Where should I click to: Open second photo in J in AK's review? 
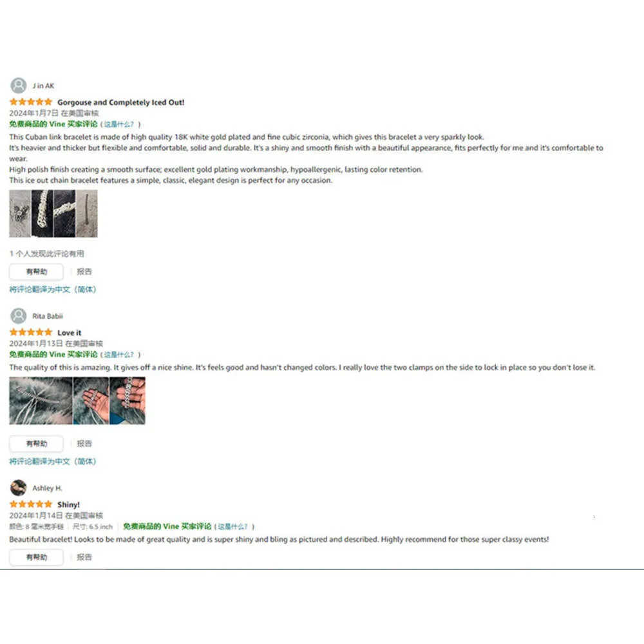click(x=43, y=214)
